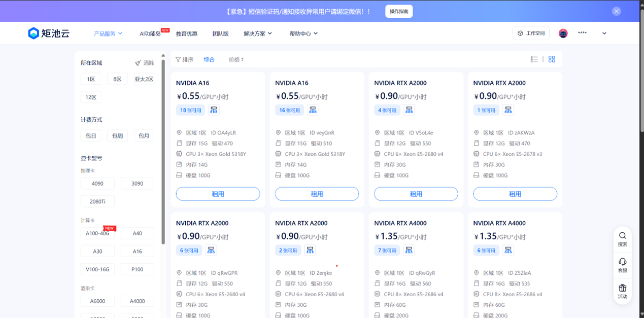Click the 矩池云 logo icon

[33, 33]
